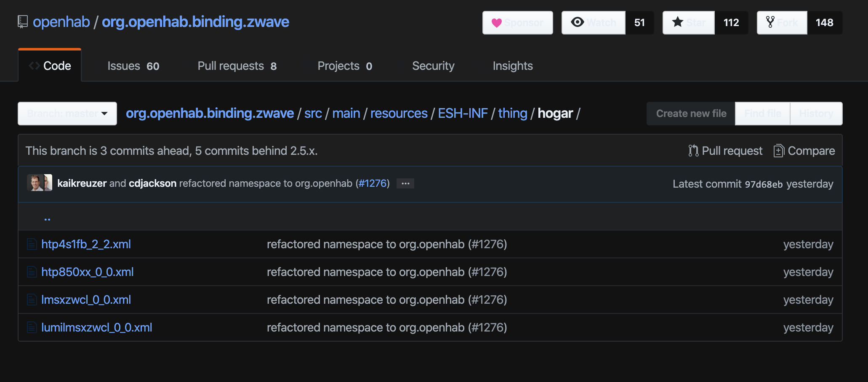Click the Sponsor heart icon
The height and width of the screenshot is (382, 868).
coord(497,23)
